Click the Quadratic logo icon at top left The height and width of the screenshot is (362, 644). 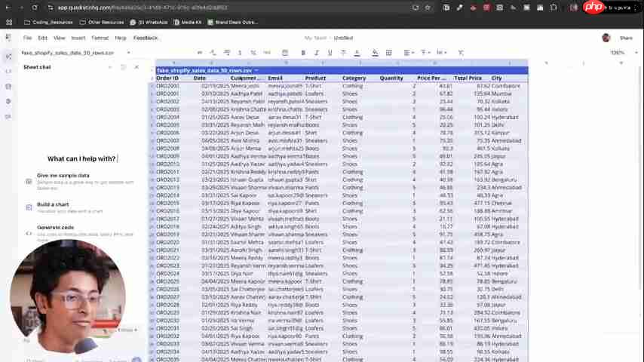[x=8, y=38]
